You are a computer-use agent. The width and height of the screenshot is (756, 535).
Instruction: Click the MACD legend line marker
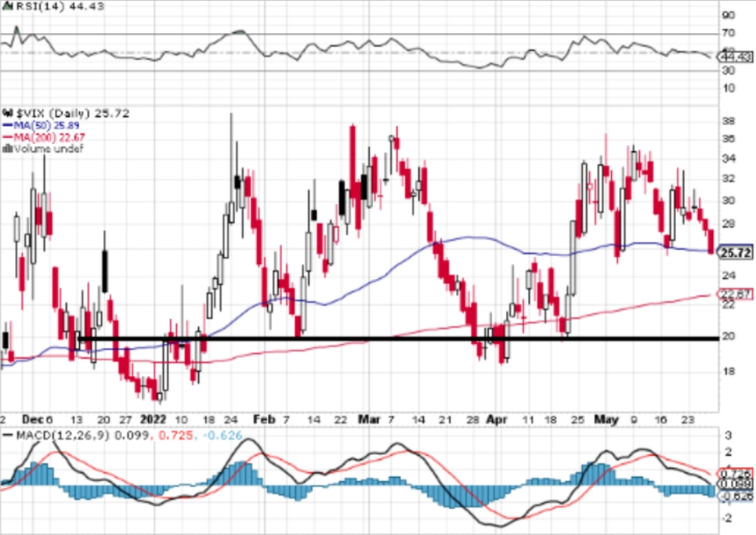click(7, 436)
